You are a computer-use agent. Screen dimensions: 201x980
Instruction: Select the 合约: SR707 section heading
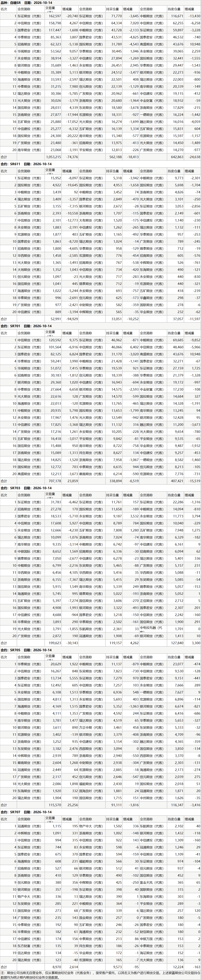[26, 812]
